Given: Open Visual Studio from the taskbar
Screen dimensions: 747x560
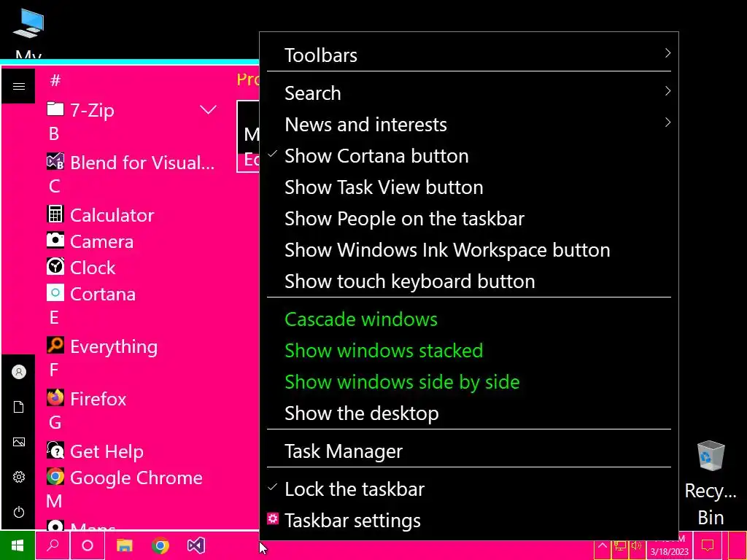Looking at the screenshot, I should (196, 545).
